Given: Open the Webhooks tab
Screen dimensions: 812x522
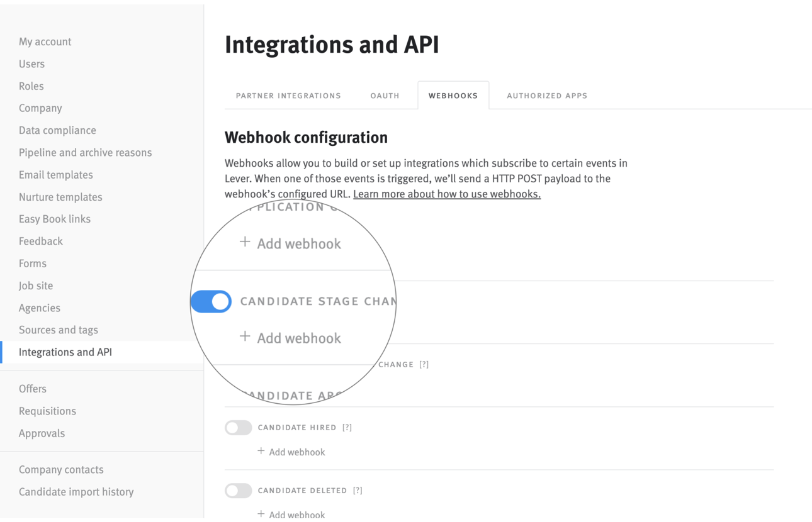Looking at the screenshot, I should point(453,96).
